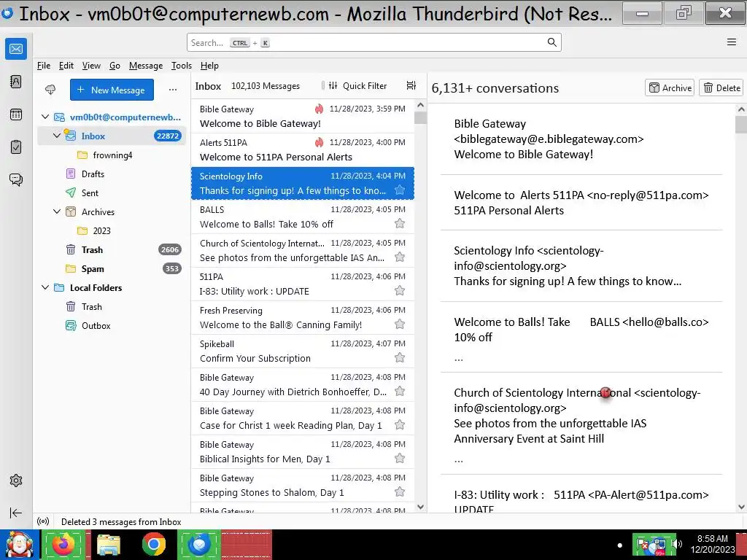Open the Address Book space
The image size is (747, 560).
click(x=16, y=82)
